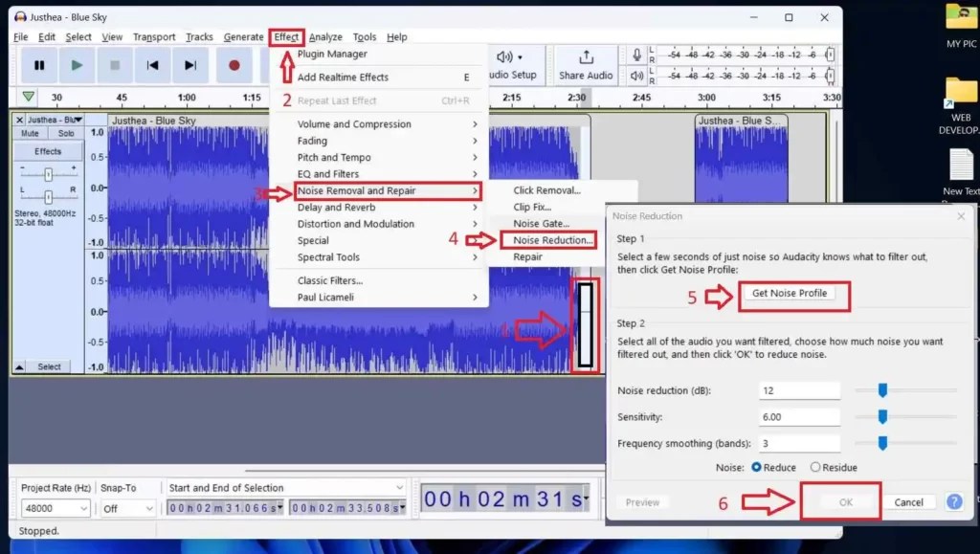Click the Sensitivity slider
Screen dimensions: 980x554
(x=881, y=416)
